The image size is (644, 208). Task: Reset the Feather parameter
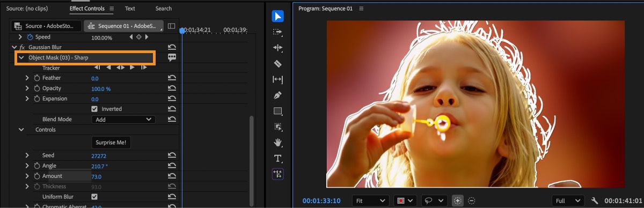pyautogui.click(x=172, y=78)
